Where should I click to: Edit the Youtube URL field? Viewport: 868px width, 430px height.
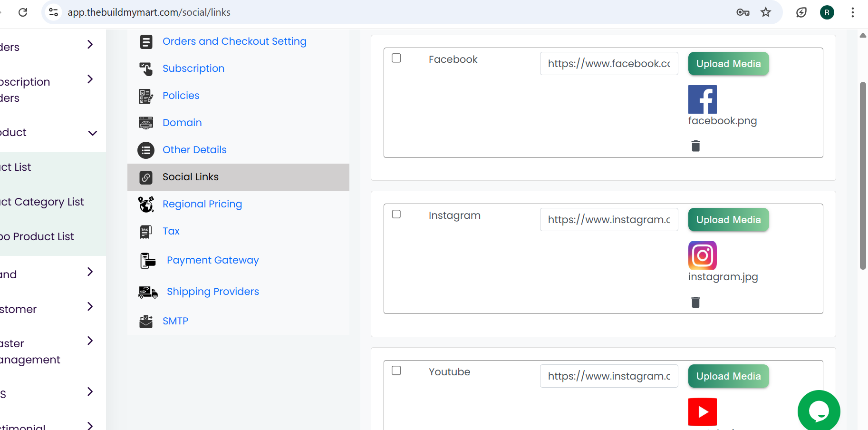tap(609, 376)
